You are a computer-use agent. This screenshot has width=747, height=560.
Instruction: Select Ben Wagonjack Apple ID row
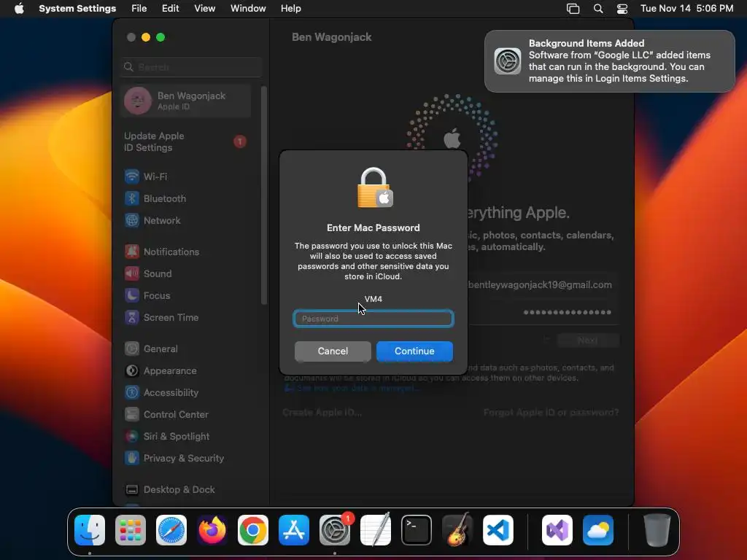pos(186,101)
